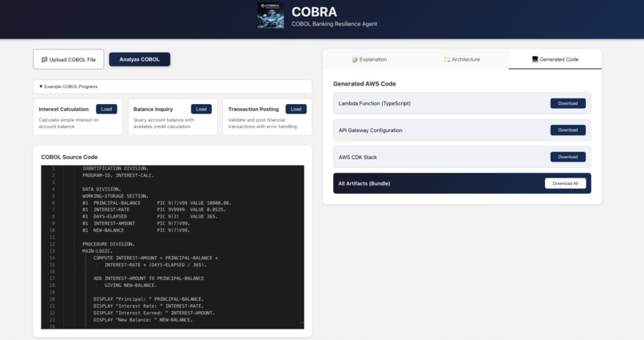Click the Interest Calculation card title

(64, 110)
